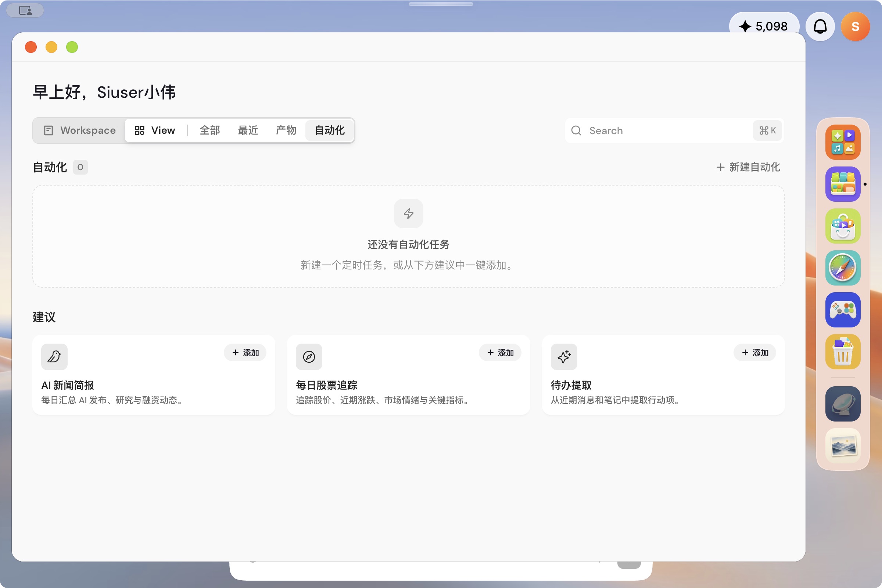Focus the Search input field
Image resolution: width=882 pixels, height=588 pixels.
click(674, 130)
